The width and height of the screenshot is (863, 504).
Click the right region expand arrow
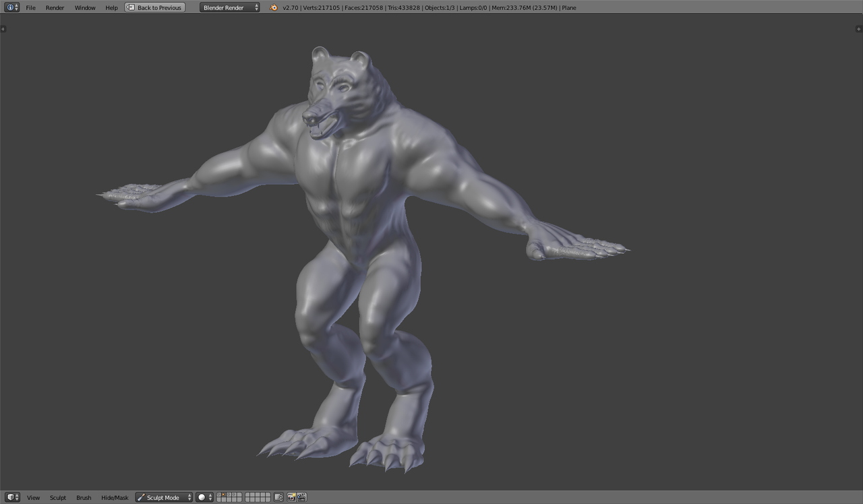(x=859, y=29)
